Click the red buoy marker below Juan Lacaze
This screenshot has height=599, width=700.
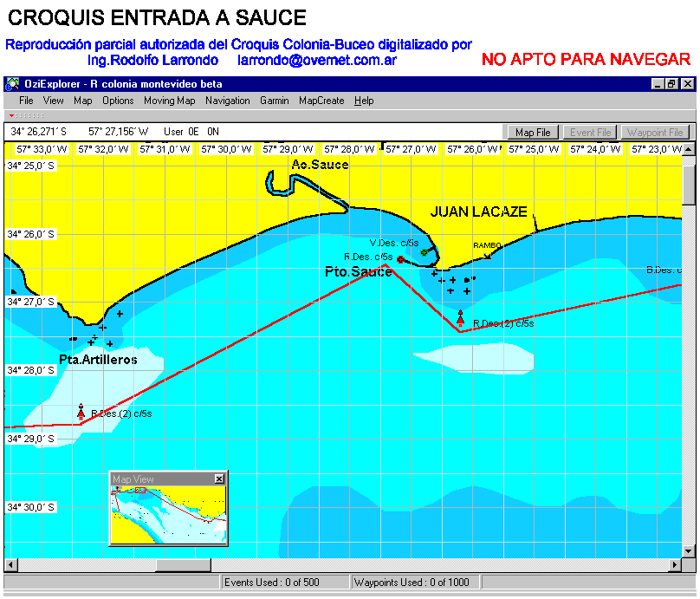tap(460, 319)
